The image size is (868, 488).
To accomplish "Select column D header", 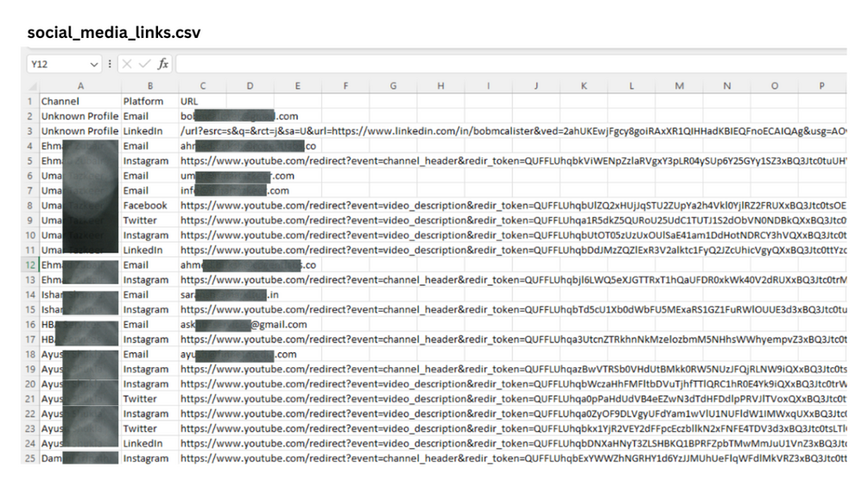I will coord(250,86).
